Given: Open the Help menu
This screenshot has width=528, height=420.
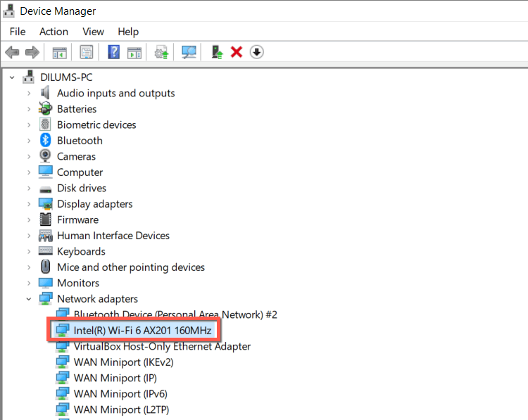Looking at the screenshot, I should (x=128, y=32).
